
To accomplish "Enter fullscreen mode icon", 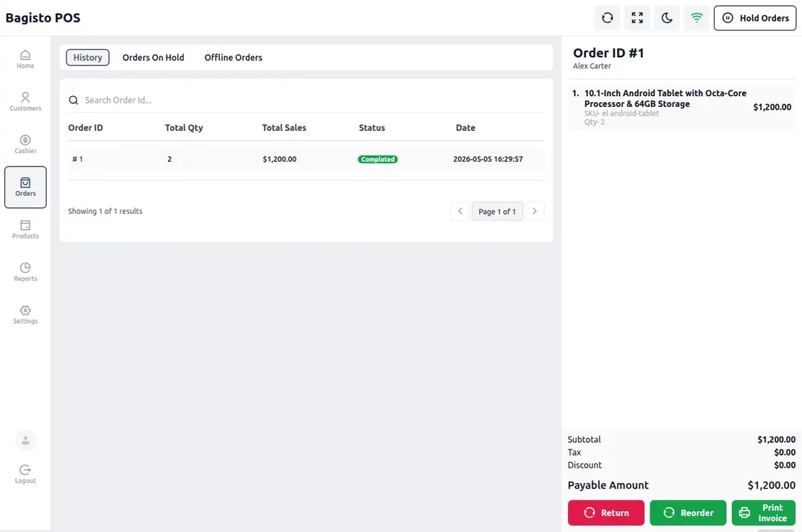I will coord(637,18).
